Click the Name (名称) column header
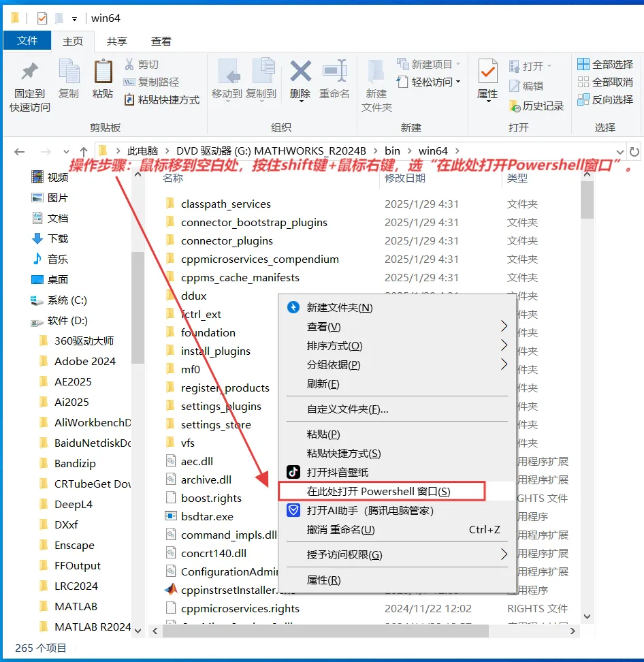 coord(173,178)
